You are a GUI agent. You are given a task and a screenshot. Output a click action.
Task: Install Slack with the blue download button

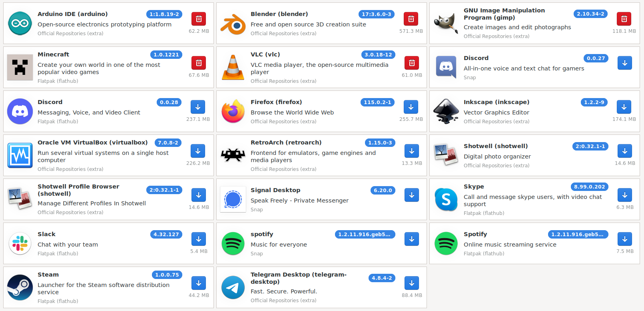click(x=199, y=239)
